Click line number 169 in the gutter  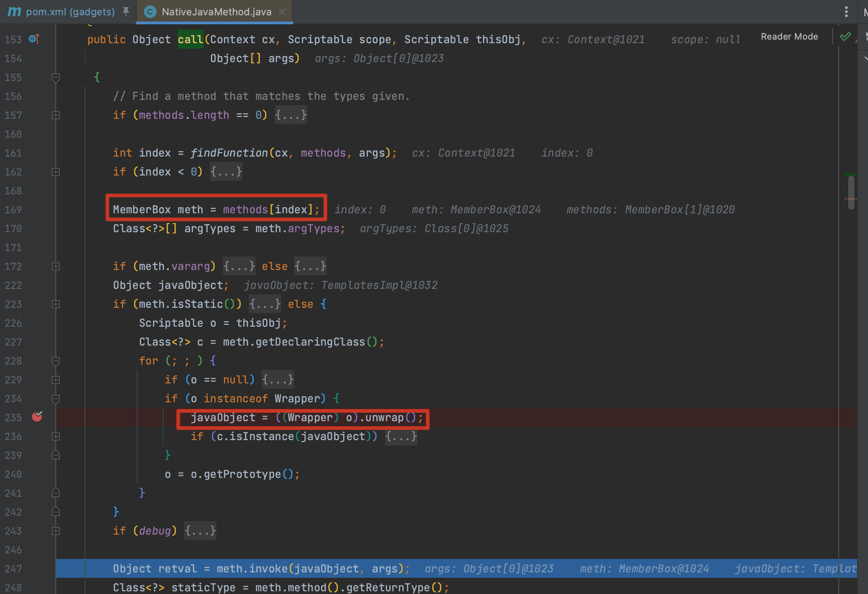coord(13,210)
